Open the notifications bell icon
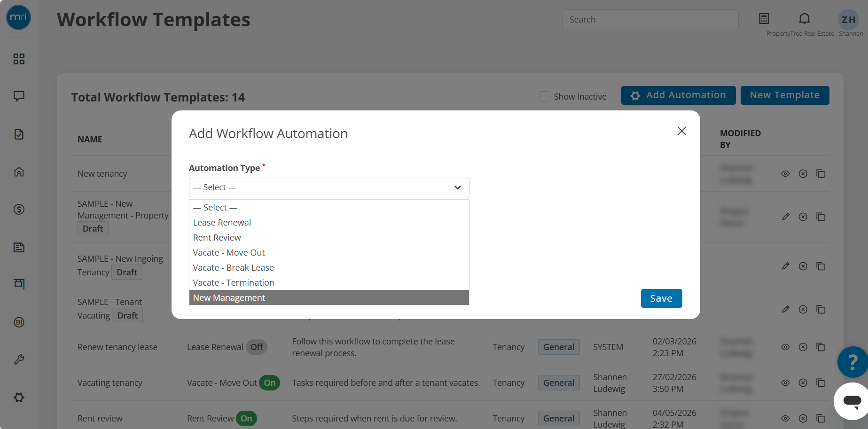 [805, 19]
